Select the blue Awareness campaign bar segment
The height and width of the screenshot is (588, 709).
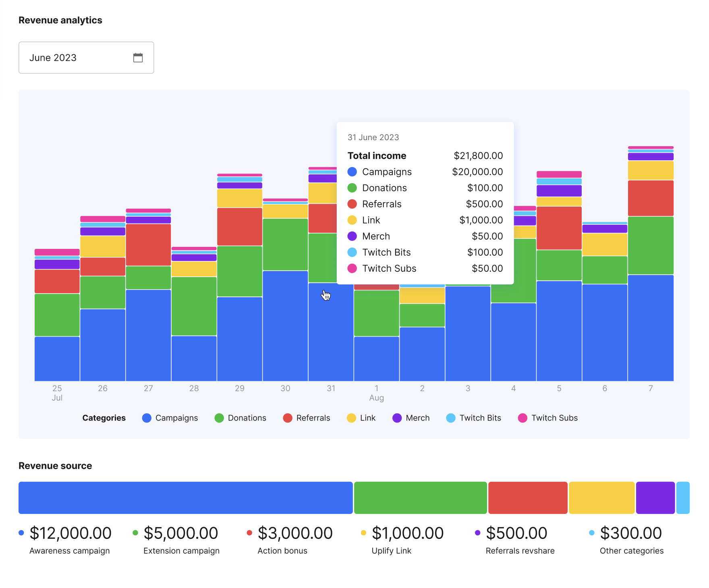[186, 498]
